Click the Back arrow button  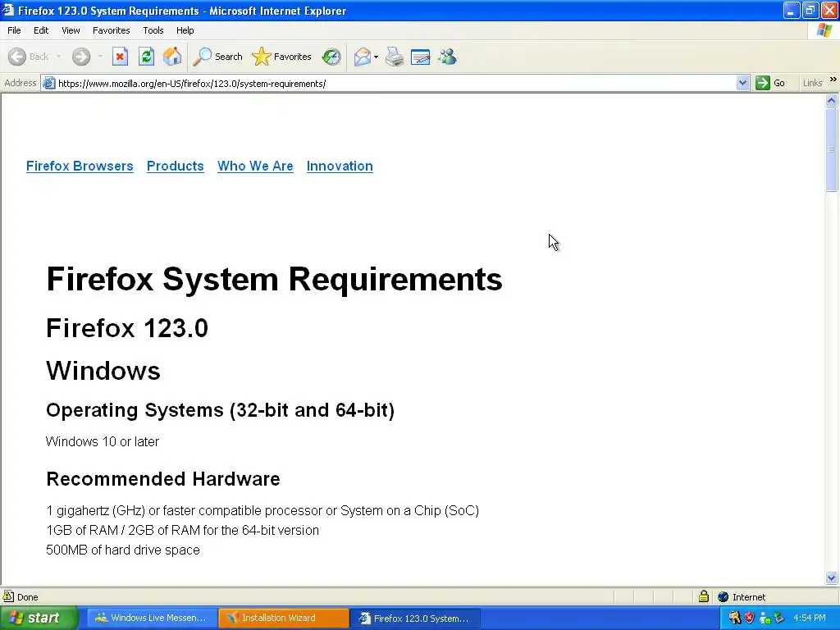(x=17, y=57)
